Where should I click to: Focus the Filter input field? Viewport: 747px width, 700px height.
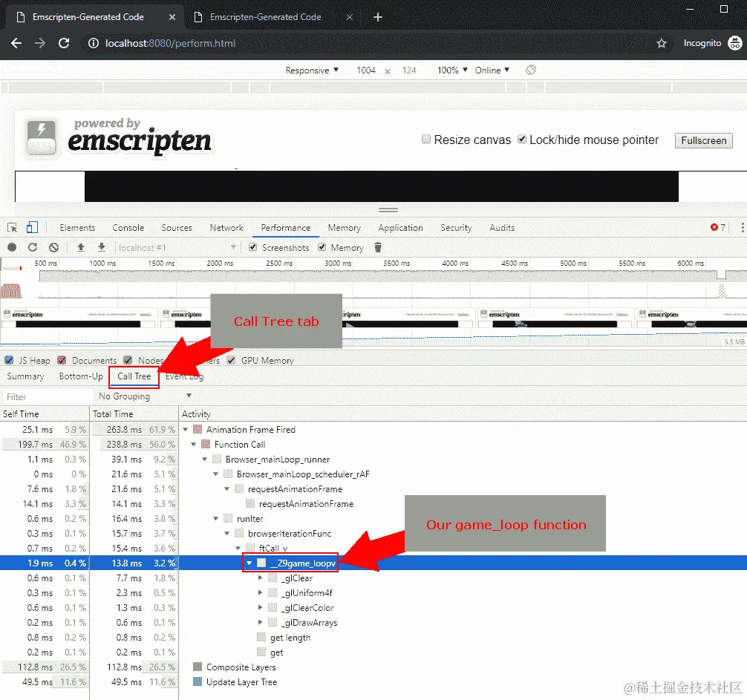(47, 396)
